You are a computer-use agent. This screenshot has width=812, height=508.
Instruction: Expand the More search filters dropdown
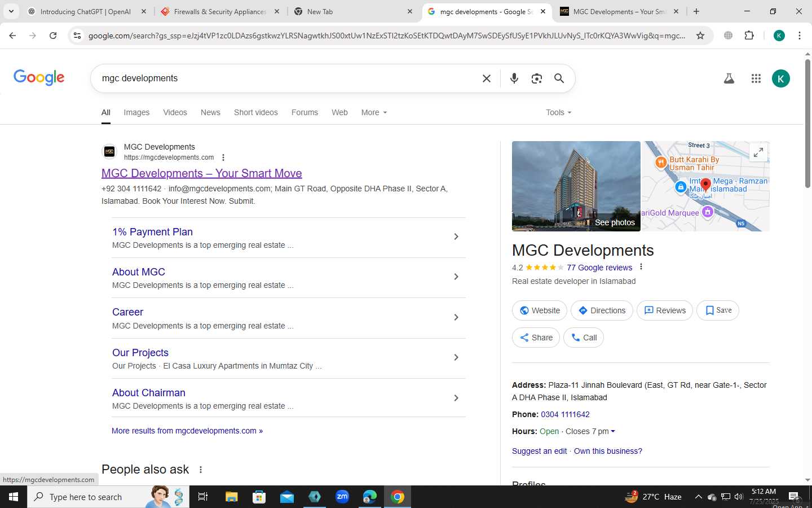[x=374, y=112]
